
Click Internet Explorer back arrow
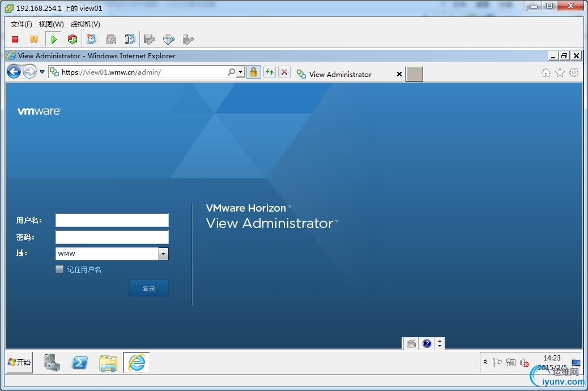click(14, 71)
